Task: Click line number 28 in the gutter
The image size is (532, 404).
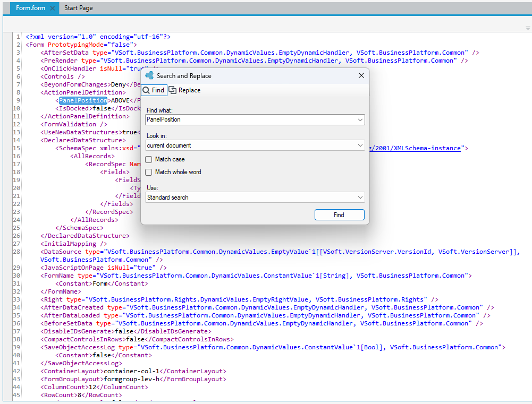Action: (x=16, y=252)
